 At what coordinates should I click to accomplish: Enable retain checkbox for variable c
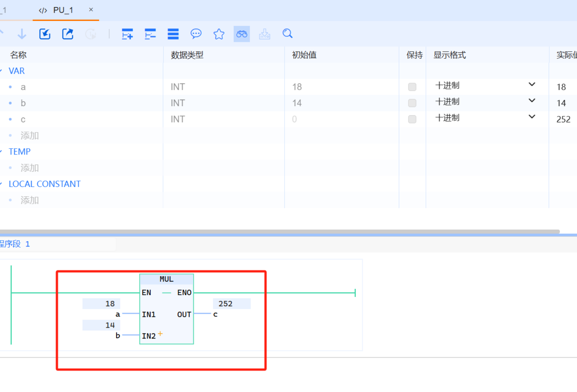(412, 119)
